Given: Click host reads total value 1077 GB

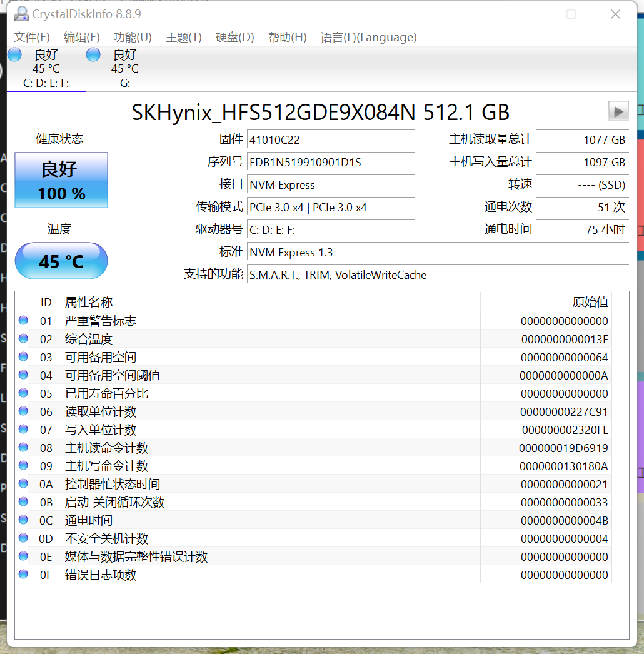Looking at the screenshot, I should coord(582,139).
